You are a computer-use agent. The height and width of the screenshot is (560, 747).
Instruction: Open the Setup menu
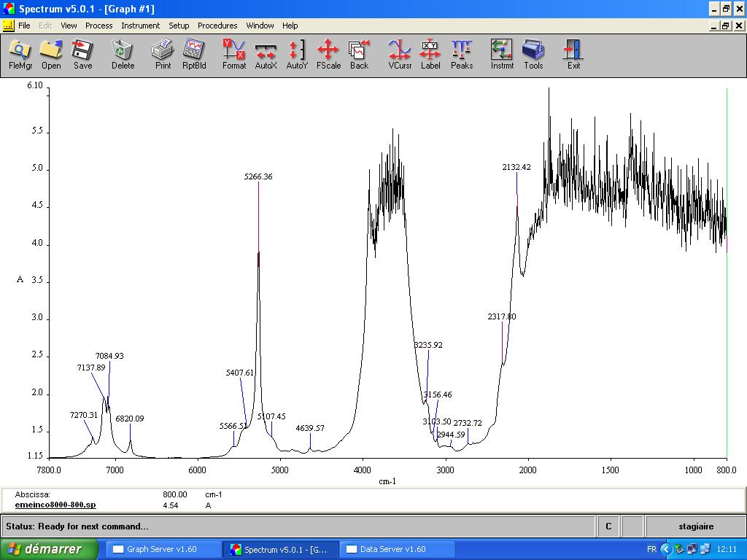(x=179, y=26)
